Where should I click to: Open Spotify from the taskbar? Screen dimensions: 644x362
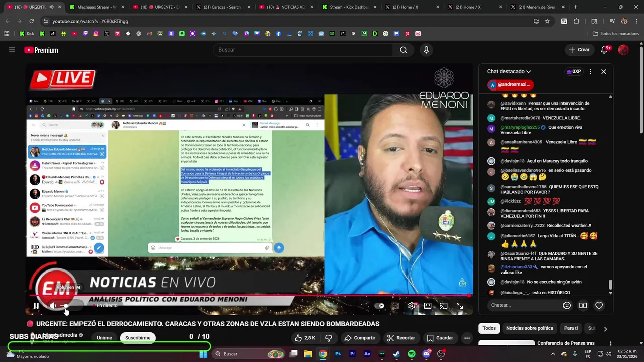(x=412, y=354)
